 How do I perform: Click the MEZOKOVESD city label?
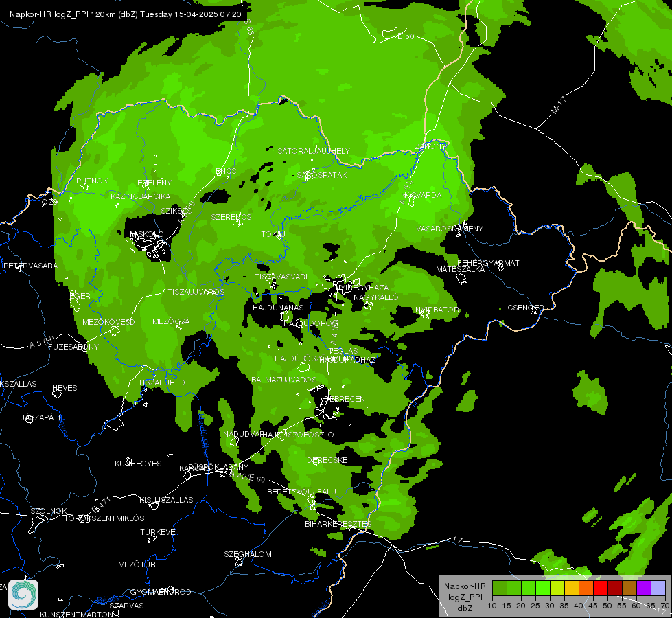pos(108,322)
